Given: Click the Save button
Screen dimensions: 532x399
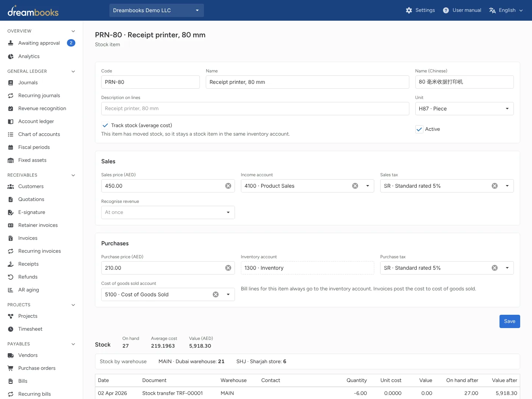Looking at the screenshot, I should pos(509,321).
